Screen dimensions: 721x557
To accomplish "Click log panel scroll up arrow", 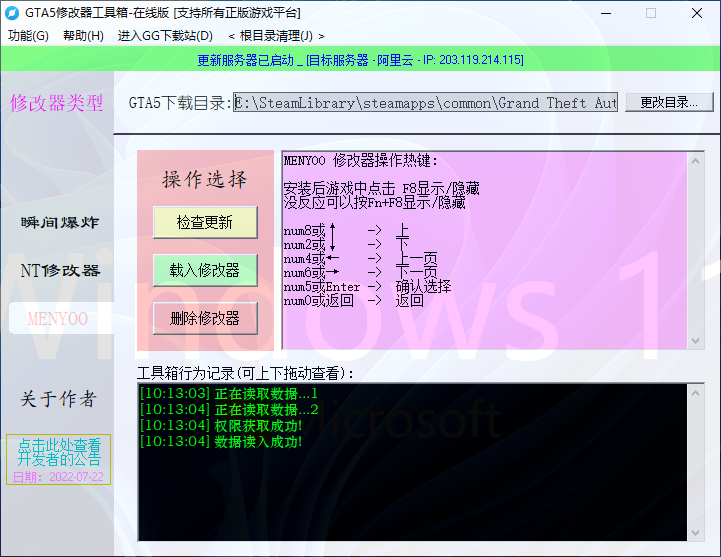I will [695, 393].
